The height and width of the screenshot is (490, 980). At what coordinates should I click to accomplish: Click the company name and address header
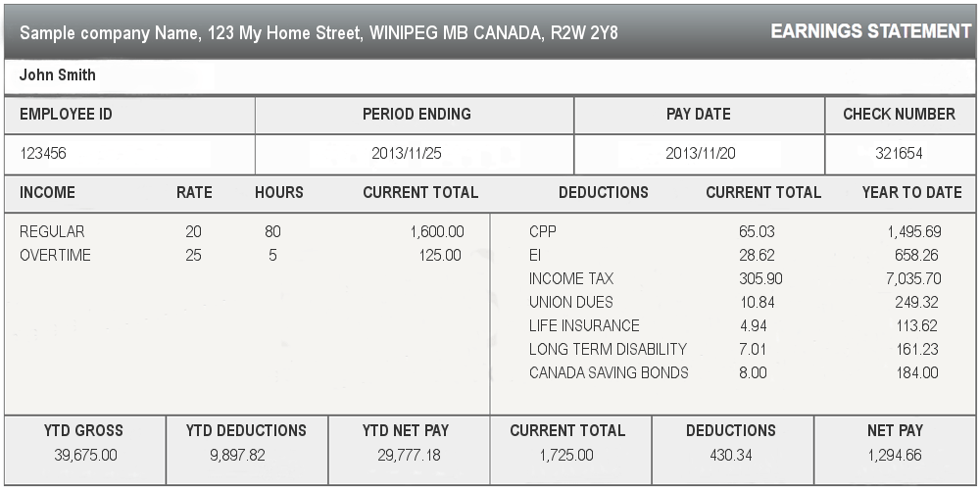[x=318, y=33]
